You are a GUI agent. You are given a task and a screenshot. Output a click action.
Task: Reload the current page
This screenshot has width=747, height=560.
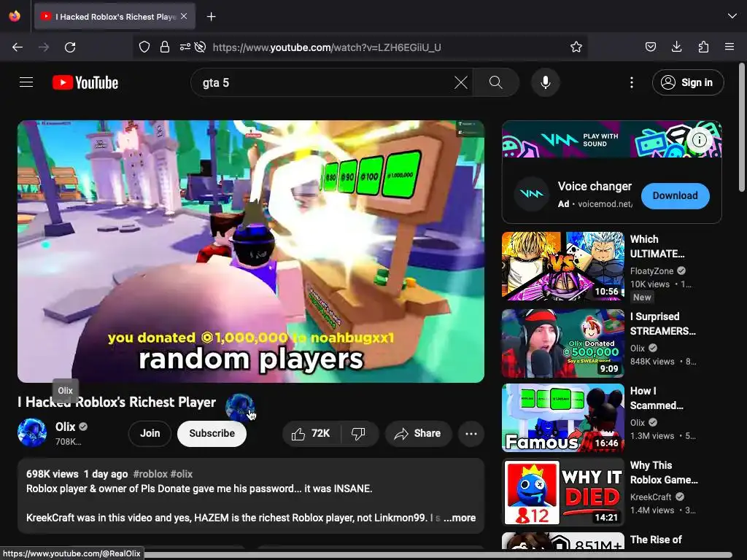70,47
